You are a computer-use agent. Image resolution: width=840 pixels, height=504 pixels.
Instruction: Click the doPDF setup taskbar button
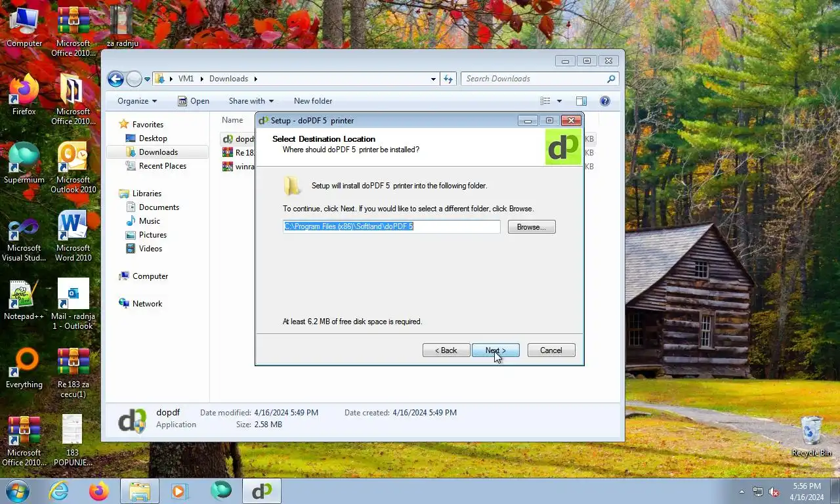262,491
